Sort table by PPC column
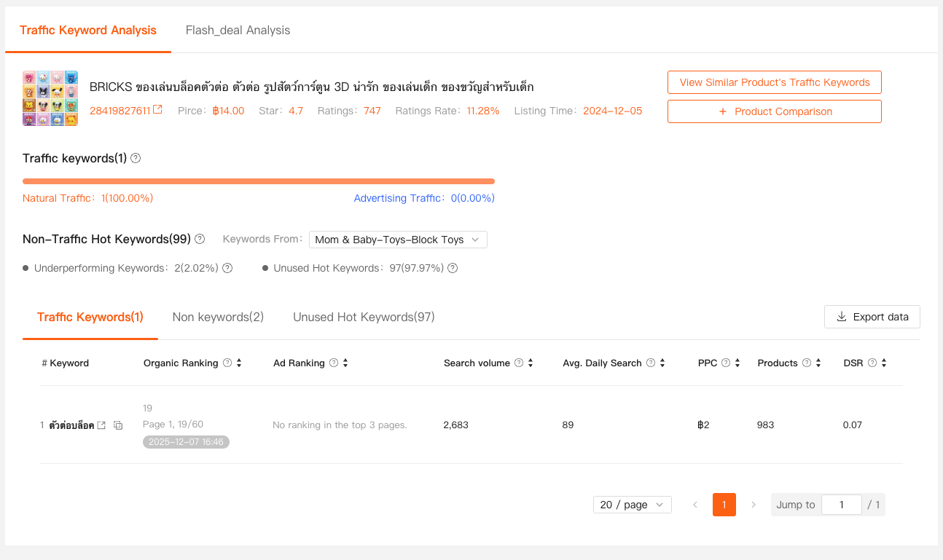This screenshot has width=943, height=560. pos(737,363)
